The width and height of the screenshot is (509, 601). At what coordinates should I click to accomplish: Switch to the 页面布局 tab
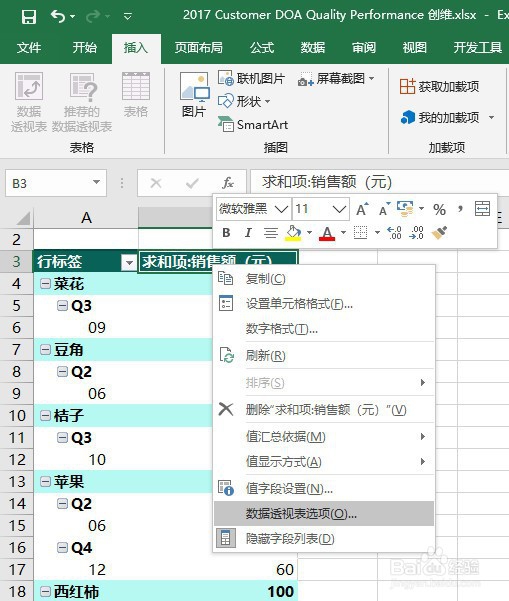(199, 48)
